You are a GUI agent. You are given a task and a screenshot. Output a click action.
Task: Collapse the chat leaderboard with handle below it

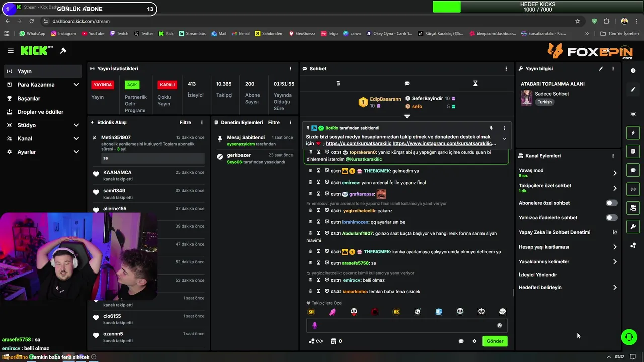point(407,116)
